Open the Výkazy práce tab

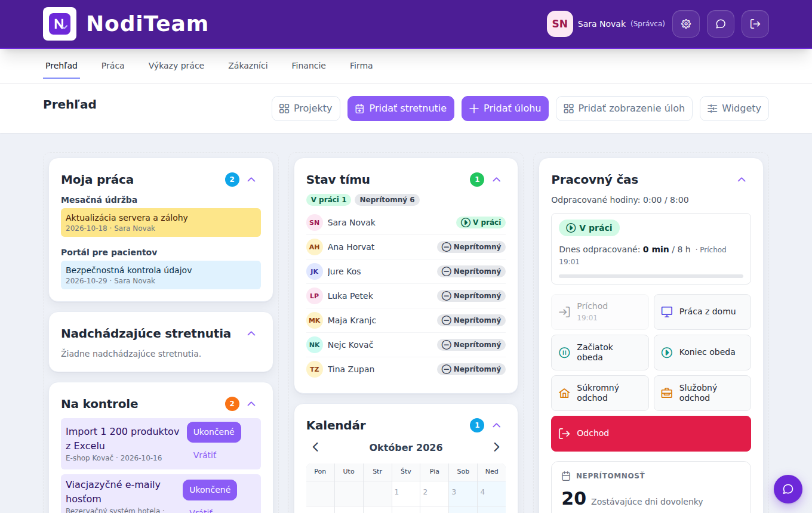[x=176, y=66]
